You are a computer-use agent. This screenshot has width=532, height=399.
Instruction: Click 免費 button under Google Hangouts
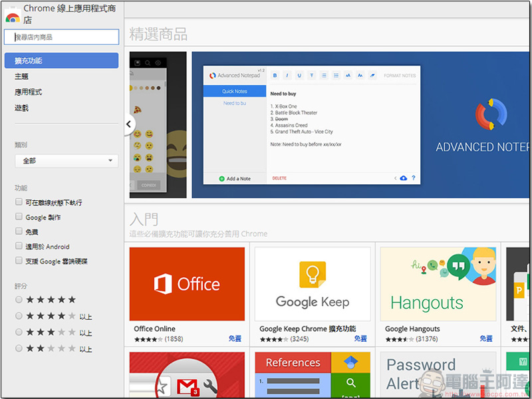coord(486,338)
